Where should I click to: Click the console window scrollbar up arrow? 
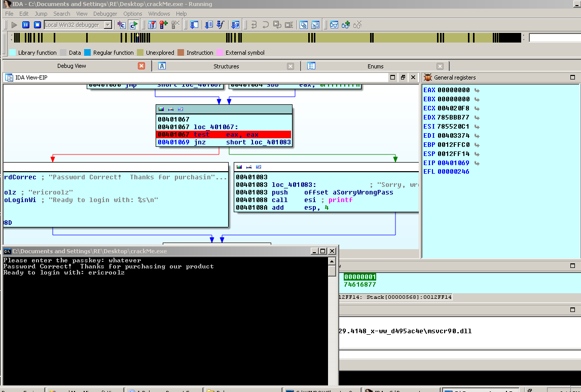pos(332,261)
